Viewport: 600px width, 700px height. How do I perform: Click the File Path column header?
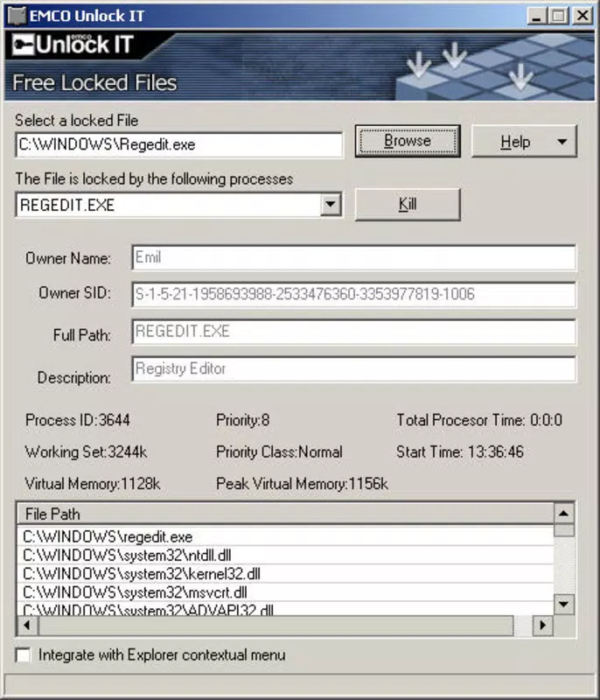[x=285, y=514]
